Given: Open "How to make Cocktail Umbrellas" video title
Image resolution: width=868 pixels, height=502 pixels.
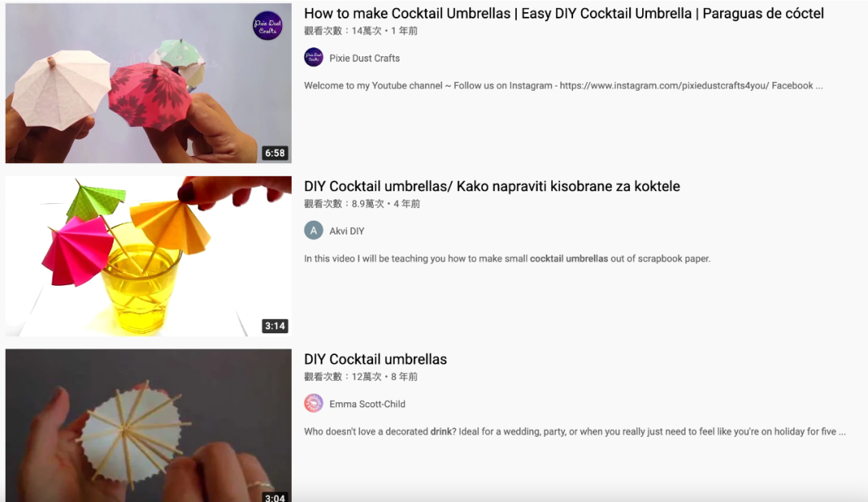Looking at the screenshot, I should point(563,14).
